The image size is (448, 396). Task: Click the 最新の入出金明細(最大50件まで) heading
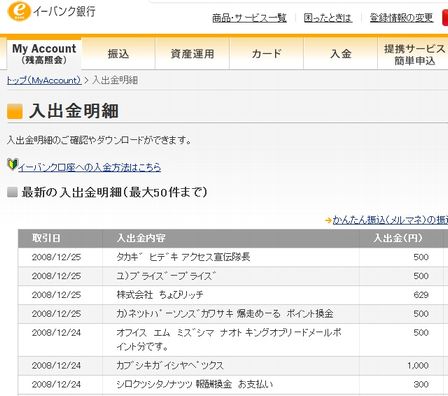coord(114,192)
